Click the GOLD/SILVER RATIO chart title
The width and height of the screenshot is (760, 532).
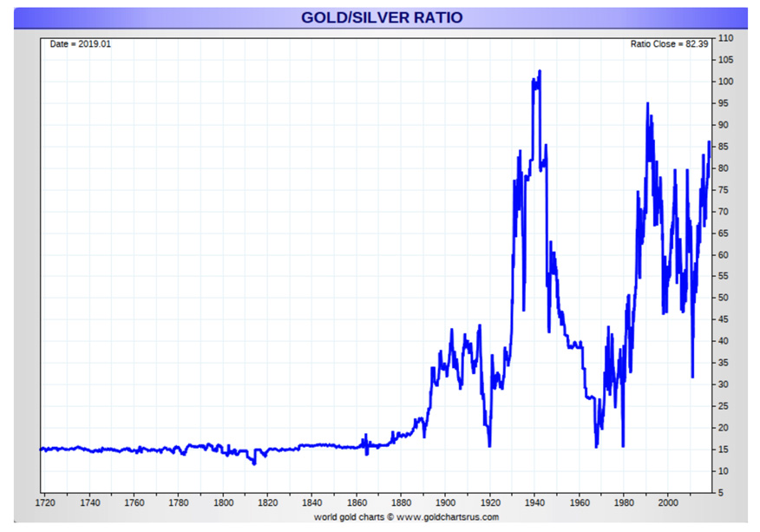click(x=382, y=17)
